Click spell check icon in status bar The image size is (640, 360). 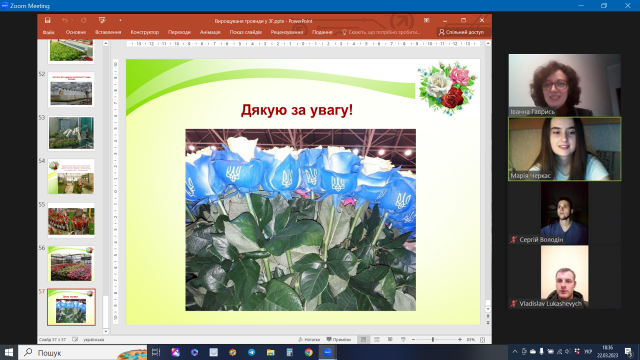click(75, 340)
